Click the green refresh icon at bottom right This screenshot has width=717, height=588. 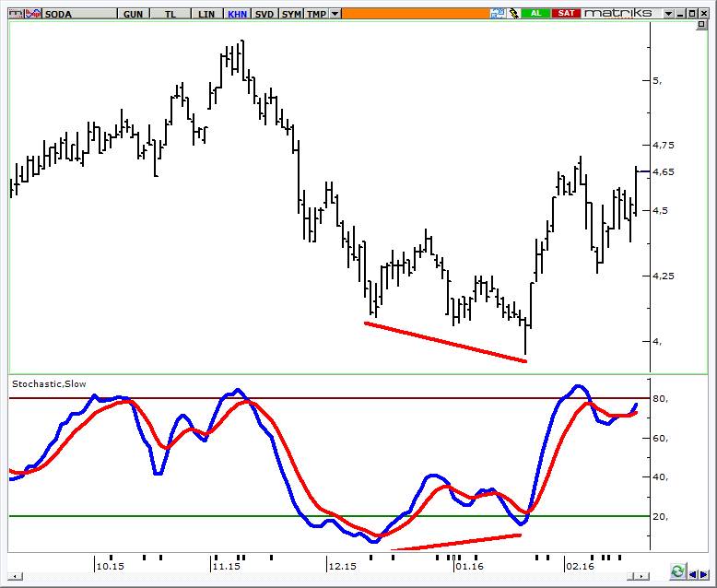[x=677, y=571]
